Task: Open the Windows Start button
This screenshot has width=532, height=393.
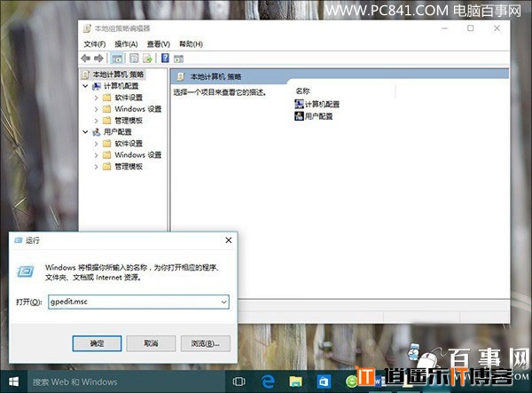Action: click(x=13, y=381)
